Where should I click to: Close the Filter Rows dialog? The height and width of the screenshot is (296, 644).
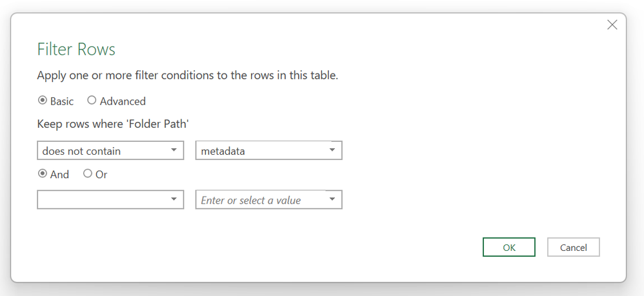point(612,25)
